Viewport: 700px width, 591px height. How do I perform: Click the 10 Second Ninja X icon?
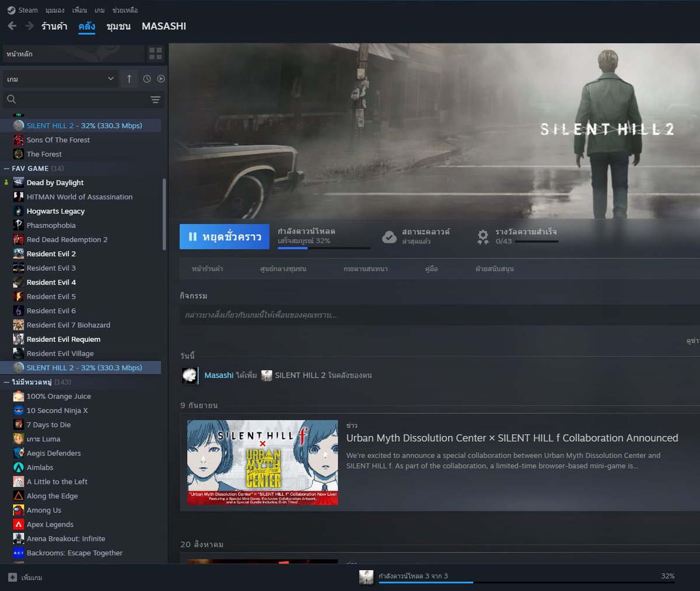click(x=19, y=411)
